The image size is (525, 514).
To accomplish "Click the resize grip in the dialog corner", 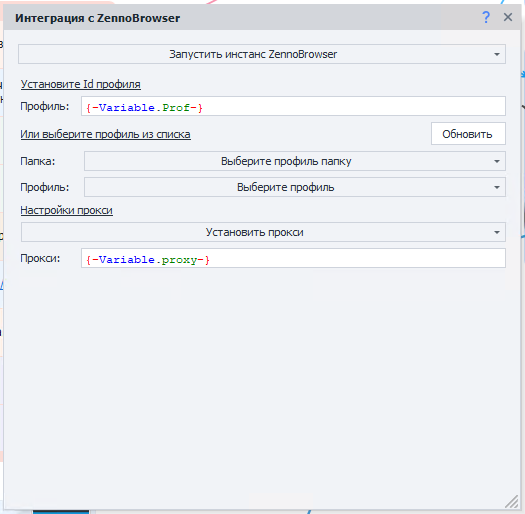I will (x=512, y=501).
